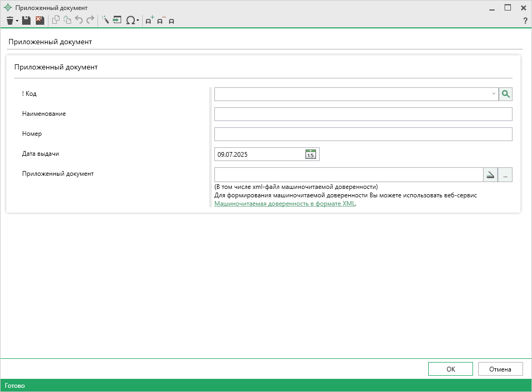Decrease font size with A- icon

(161, 21)
